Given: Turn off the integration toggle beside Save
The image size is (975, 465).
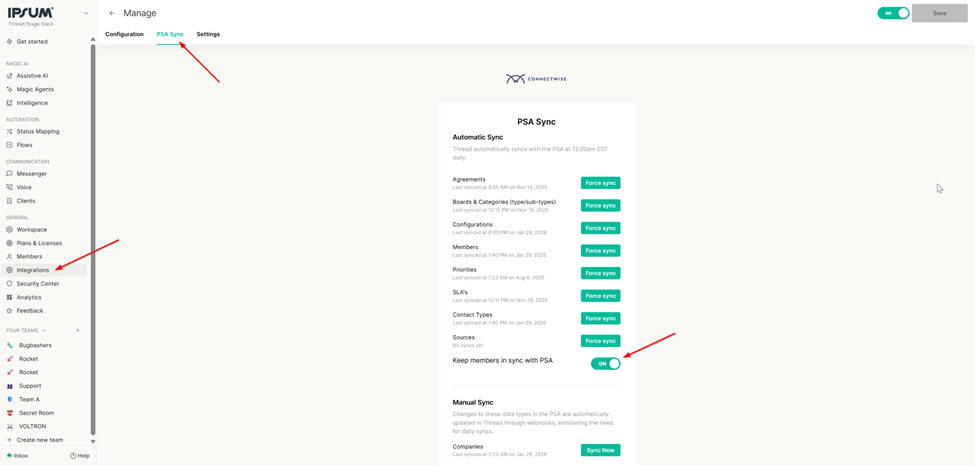Looking at the screenshot, I should coord(893,13).
